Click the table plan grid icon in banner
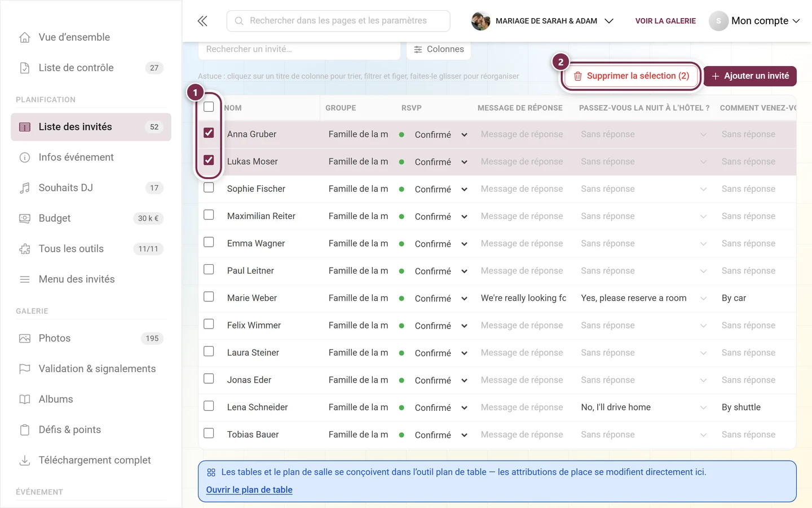Image resolution: width=812 pixels, height=508 pixels. tap(211, 472)
